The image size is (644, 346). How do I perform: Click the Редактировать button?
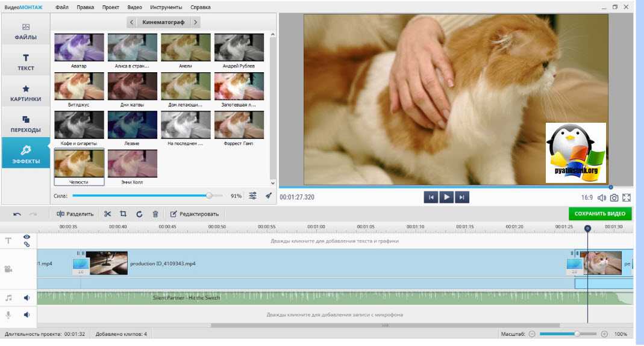(194, 214)
